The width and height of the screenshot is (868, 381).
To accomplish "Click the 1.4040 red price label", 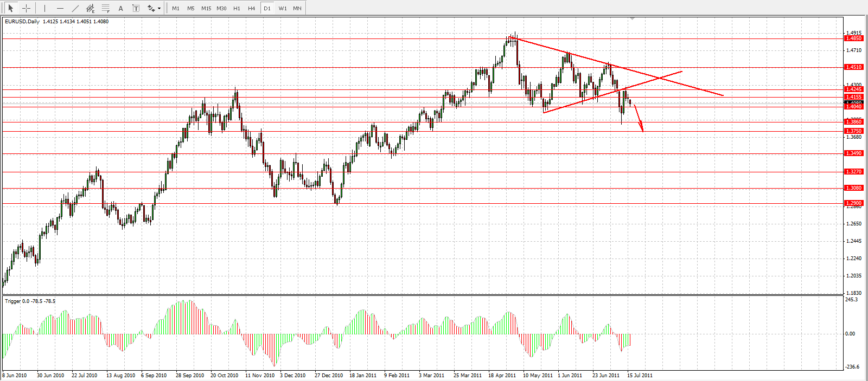I will [x=854, y=107].
